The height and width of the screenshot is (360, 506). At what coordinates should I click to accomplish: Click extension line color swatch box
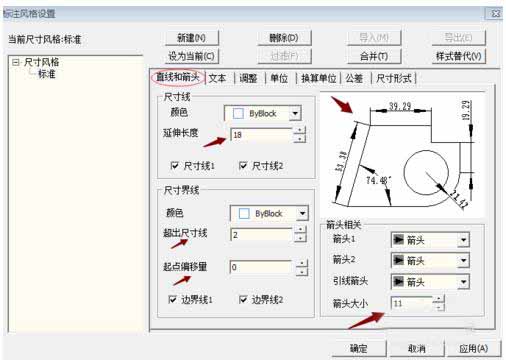click(x=244, y=213)
